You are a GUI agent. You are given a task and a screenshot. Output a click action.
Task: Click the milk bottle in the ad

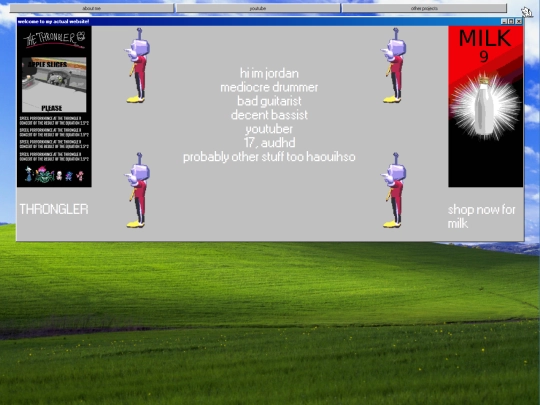click(x=484, y=106)
